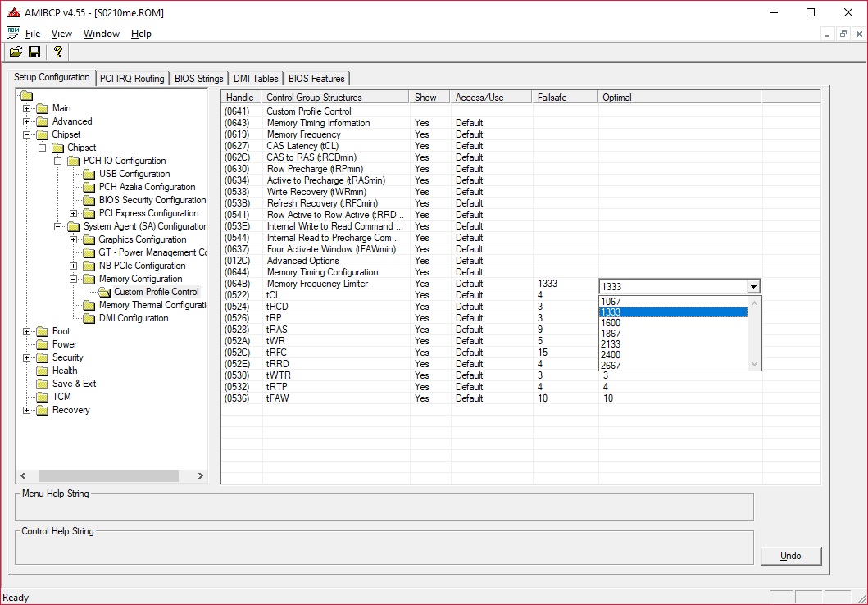Click the Save ROM floppy disk icon
Image resolution: width=868 pixels, height=605 pixels.
34,52
